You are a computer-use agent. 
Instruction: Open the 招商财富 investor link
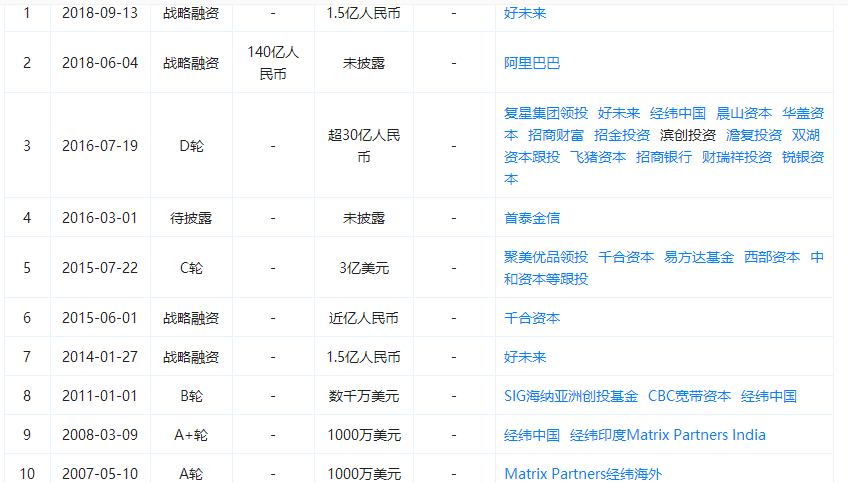tap(555, 135)
